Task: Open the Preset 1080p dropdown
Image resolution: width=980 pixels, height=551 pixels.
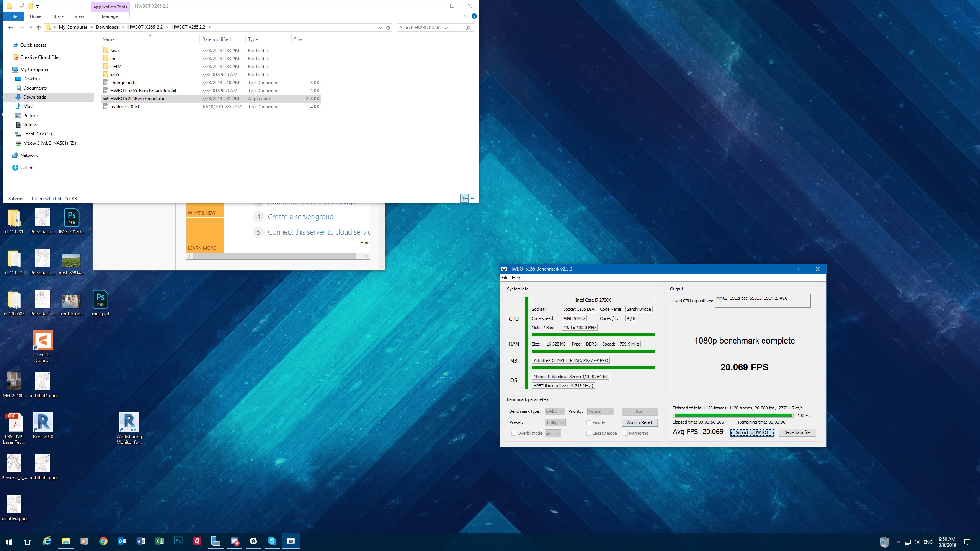Action: tap(555, 422)
